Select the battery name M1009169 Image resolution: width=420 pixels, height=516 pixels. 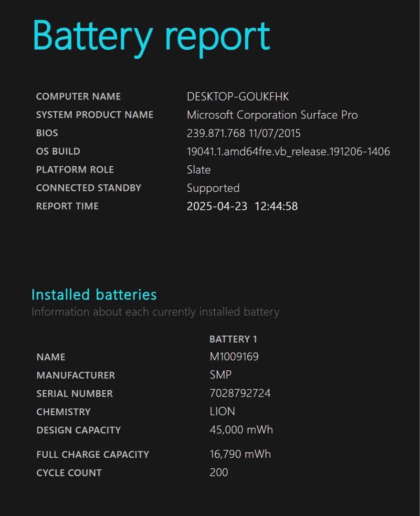(234, 357)
